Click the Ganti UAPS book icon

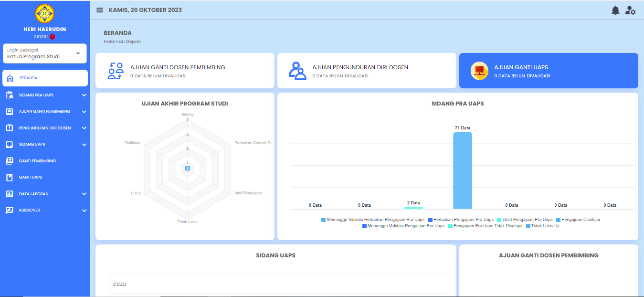coord(10,177)
